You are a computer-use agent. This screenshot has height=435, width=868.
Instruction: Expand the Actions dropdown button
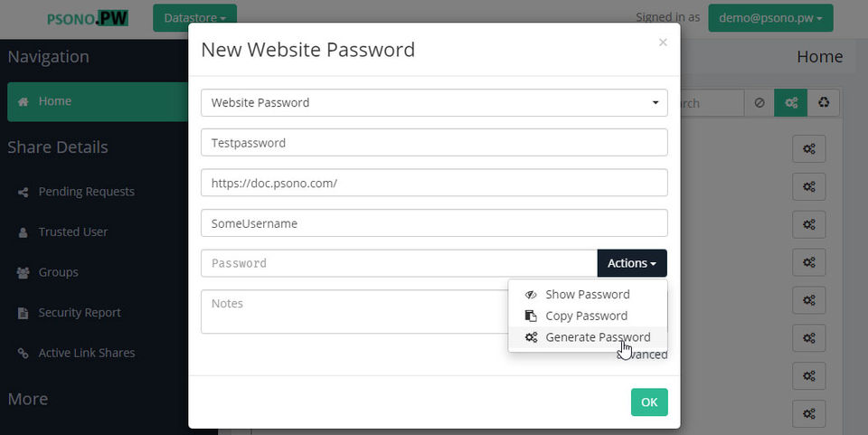point(632,263)
